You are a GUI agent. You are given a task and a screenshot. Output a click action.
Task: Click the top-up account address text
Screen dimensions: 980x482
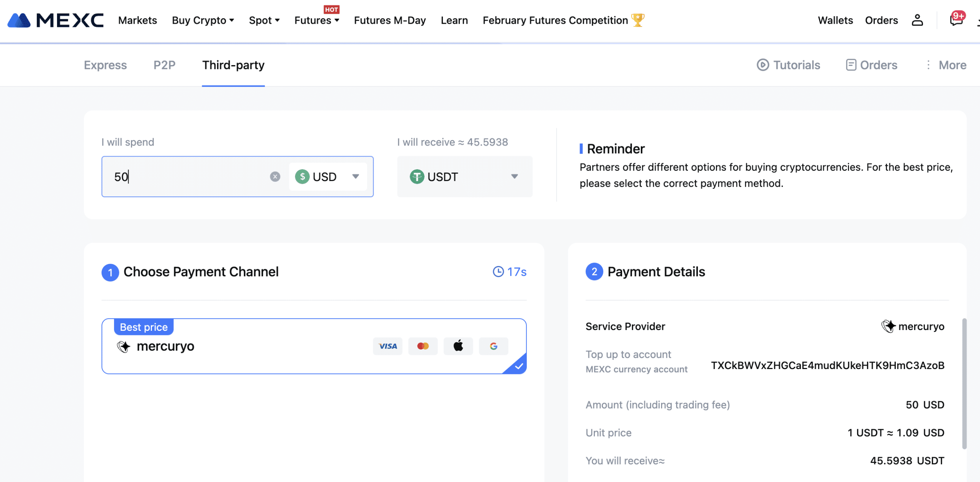click(828, 365)
